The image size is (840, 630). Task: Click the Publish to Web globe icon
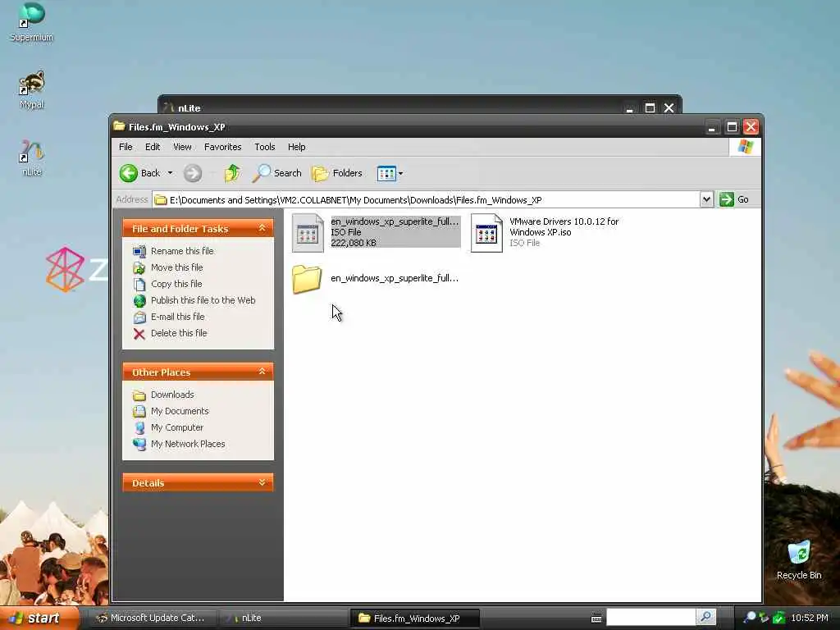pyautogui.click(x=139, y=300)
